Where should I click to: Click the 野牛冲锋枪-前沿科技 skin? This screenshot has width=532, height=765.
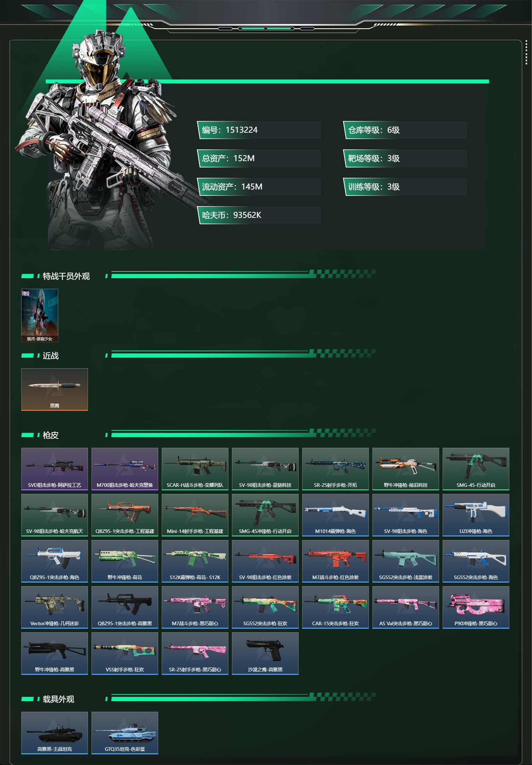click(406, 469)
